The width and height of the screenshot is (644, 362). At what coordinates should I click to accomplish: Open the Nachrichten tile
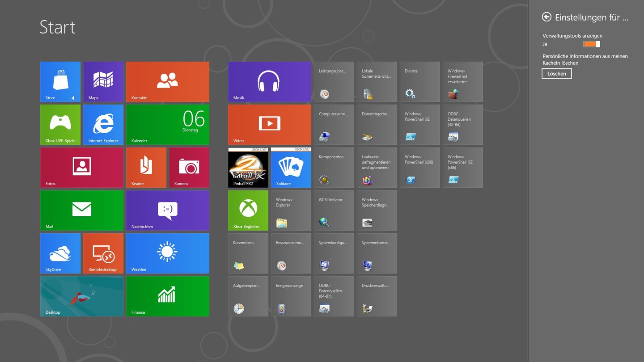pyautogui.click(x=168, y=210)
